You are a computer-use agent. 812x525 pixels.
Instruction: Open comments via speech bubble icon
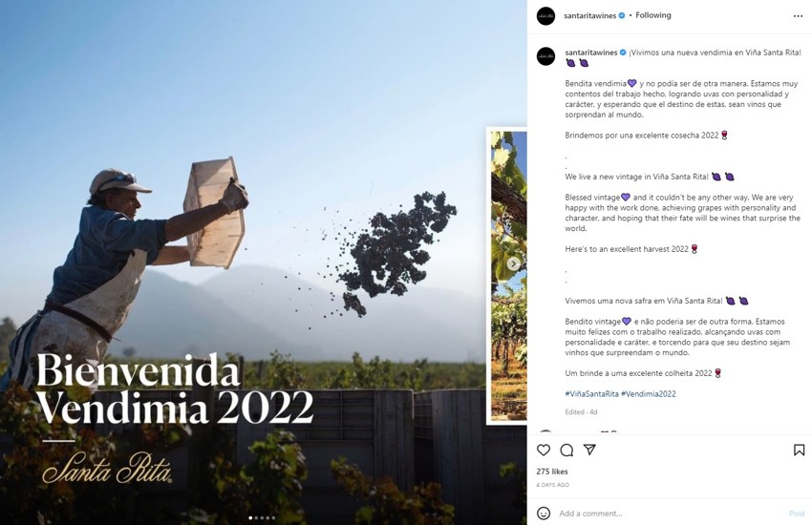pos(566,450)
